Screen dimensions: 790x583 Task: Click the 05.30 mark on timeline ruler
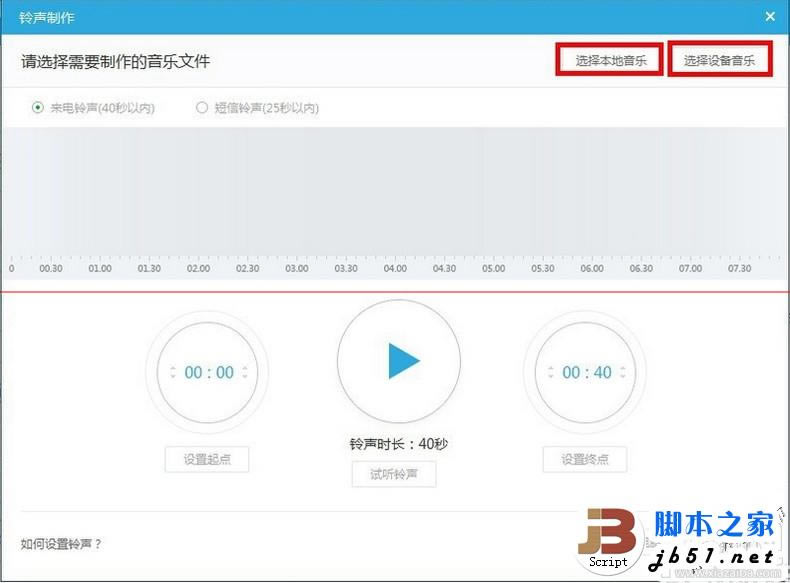point(543,269)
